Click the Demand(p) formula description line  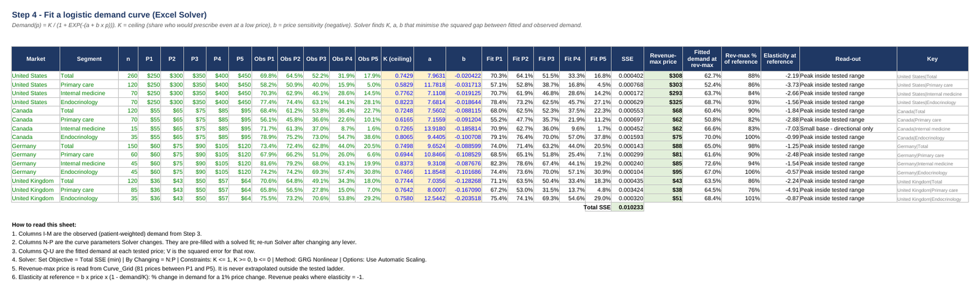[x=297, y=25]
